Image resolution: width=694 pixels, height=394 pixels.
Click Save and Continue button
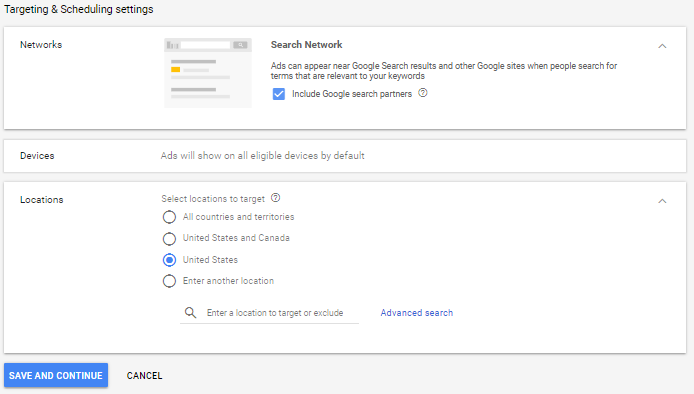point(56,375)
